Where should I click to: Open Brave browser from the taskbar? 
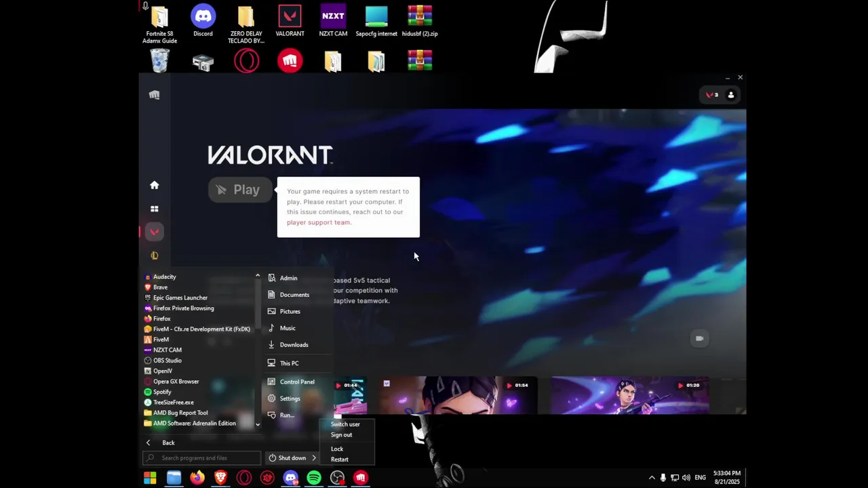point(220,478)
